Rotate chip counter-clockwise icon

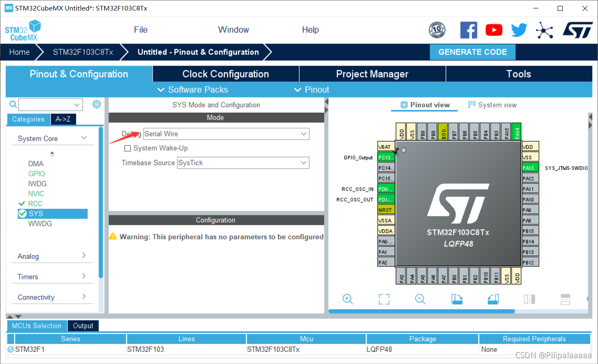tap(493, 299)
